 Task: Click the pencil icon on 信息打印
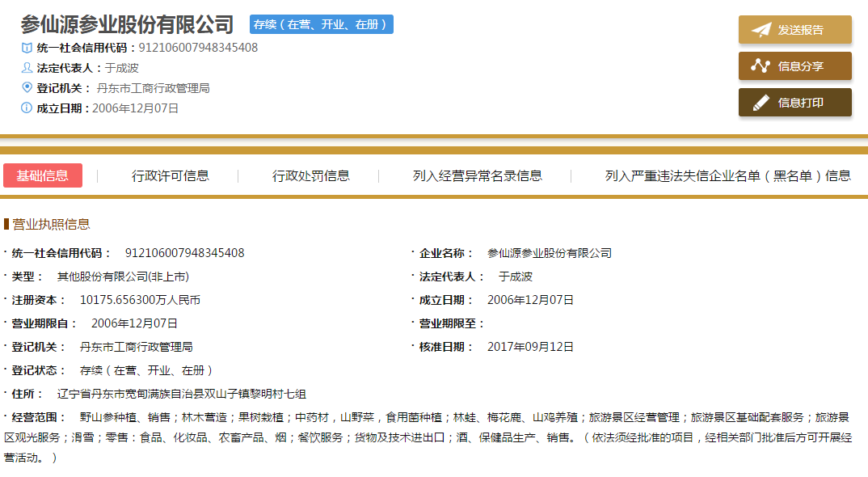coord(761,103)
